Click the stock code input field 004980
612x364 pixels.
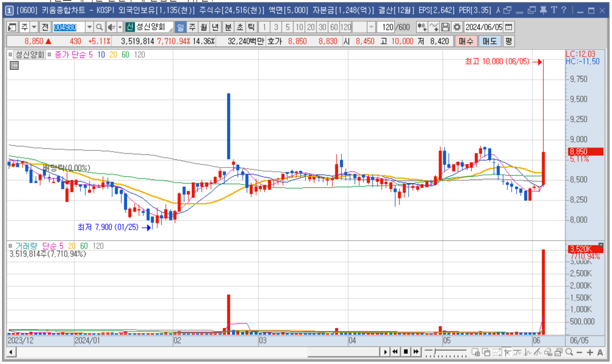tap(69, 27)
